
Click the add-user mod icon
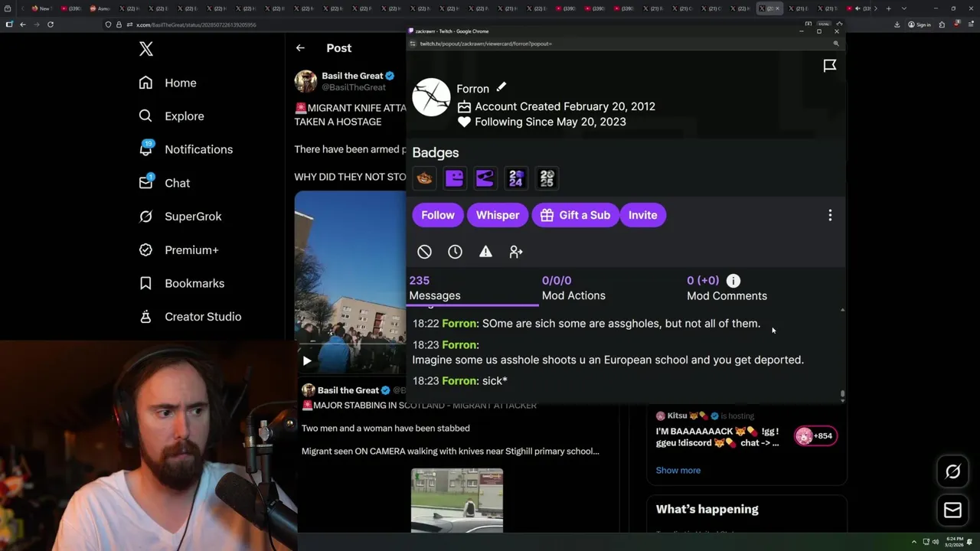(x=516, y=252)
